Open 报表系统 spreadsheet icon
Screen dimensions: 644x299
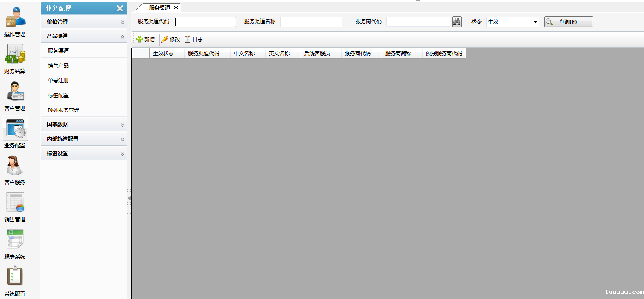point(15,240)
